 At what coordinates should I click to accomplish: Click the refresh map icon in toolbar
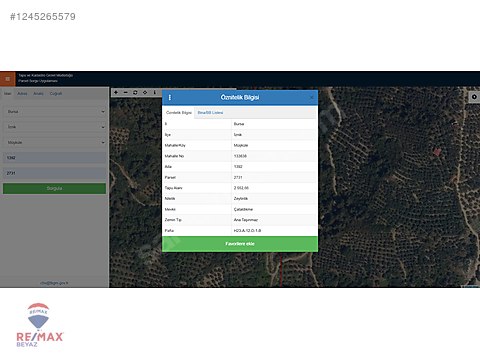point(135,92)
